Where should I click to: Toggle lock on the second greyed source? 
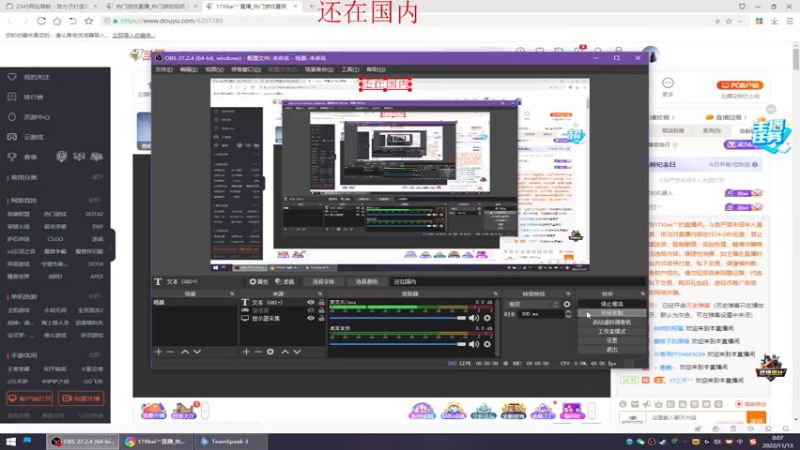321,310
